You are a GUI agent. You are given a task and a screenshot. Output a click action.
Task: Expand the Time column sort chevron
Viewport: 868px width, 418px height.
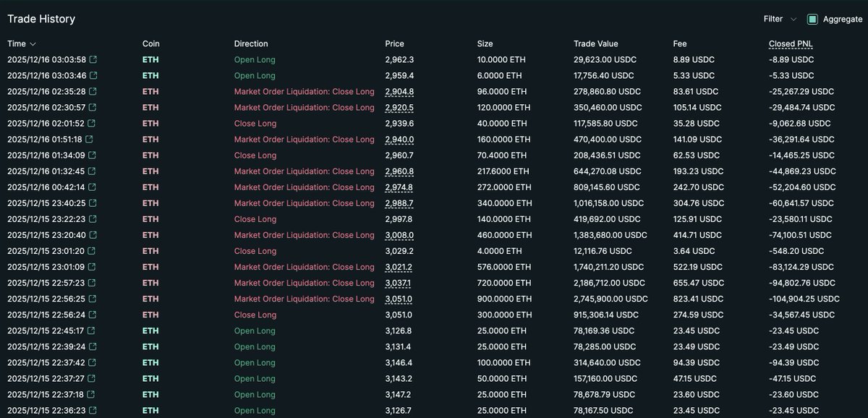[33, 43]
